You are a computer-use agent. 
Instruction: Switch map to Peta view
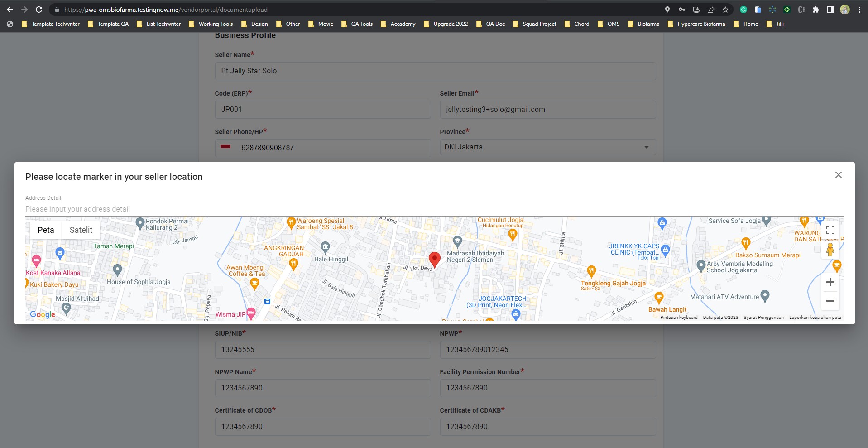[x=46, y=230]
